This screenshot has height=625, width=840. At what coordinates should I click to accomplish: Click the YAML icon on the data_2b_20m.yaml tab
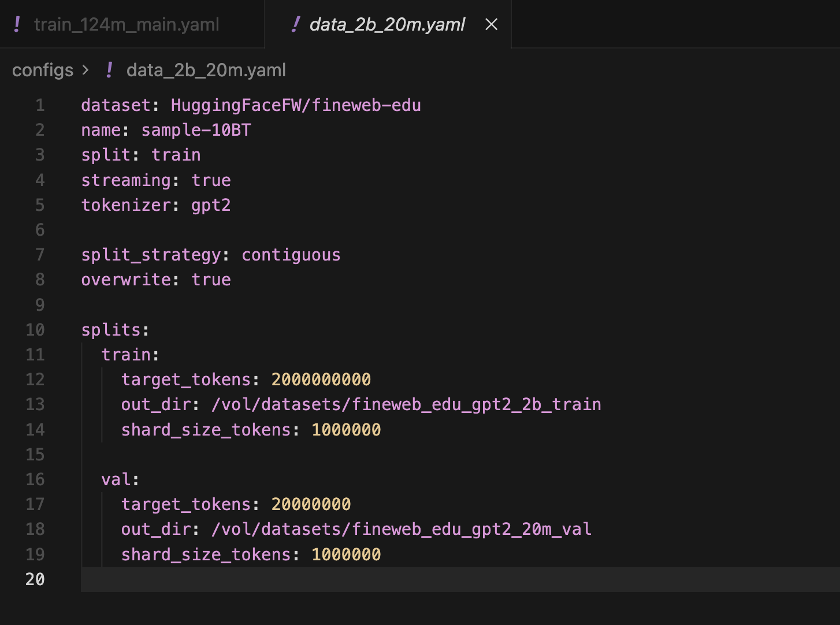(x=296, y=24)
